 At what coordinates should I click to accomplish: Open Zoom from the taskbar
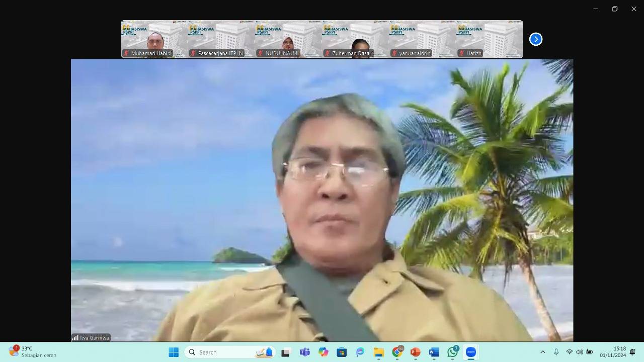(471, 352)
